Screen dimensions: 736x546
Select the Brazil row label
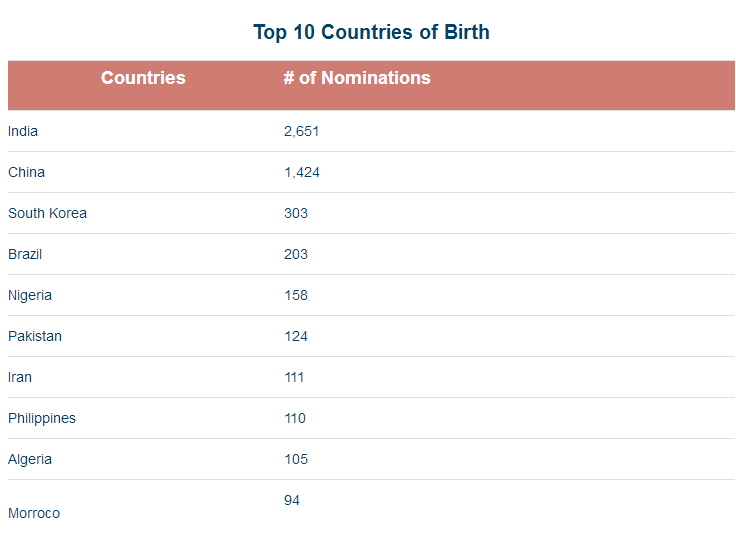tap(25, 254)
